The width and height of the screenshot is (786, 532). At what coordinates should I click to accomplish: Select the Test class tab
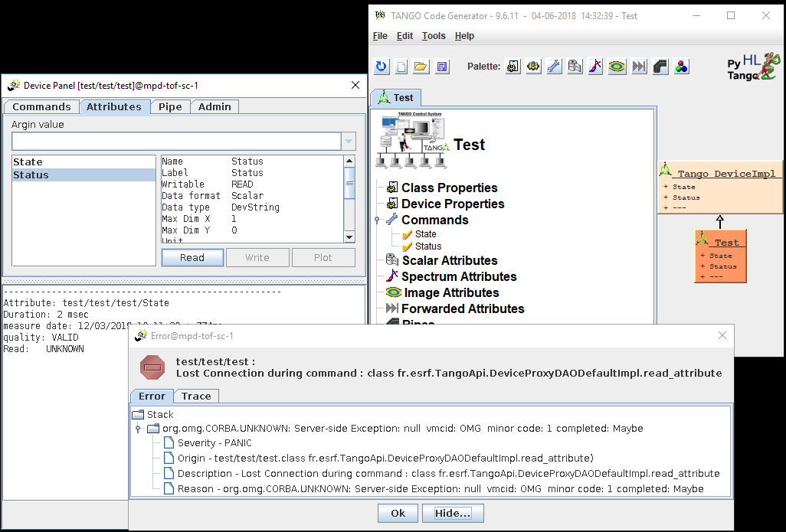pos(395,98)
